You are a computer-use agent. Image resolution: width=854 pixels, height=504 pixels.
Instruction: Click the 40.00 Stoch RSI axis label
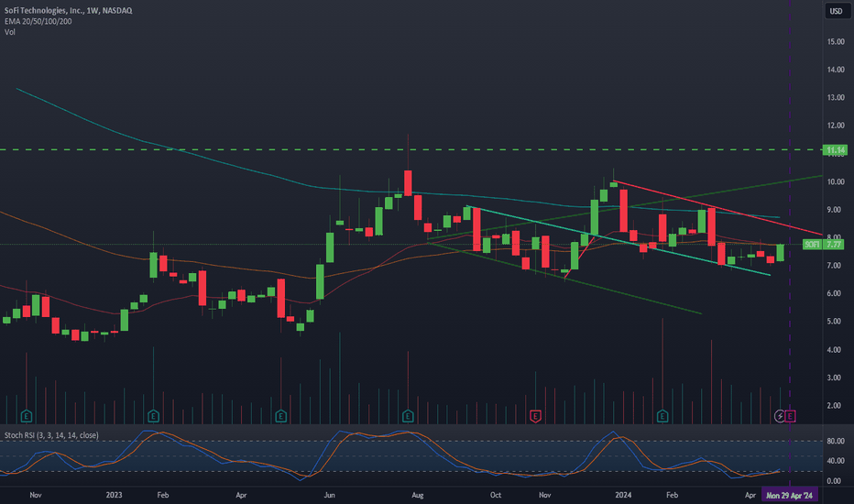pos(836,461)
